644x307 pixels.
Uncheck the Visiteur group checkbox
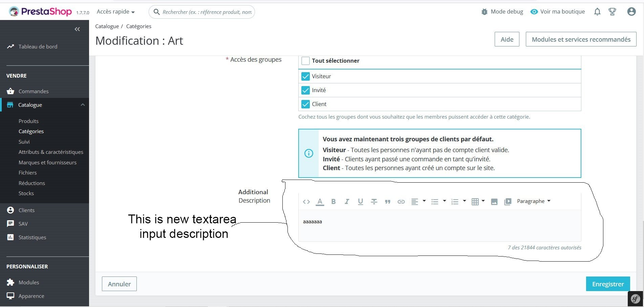[x=305, y=76]
